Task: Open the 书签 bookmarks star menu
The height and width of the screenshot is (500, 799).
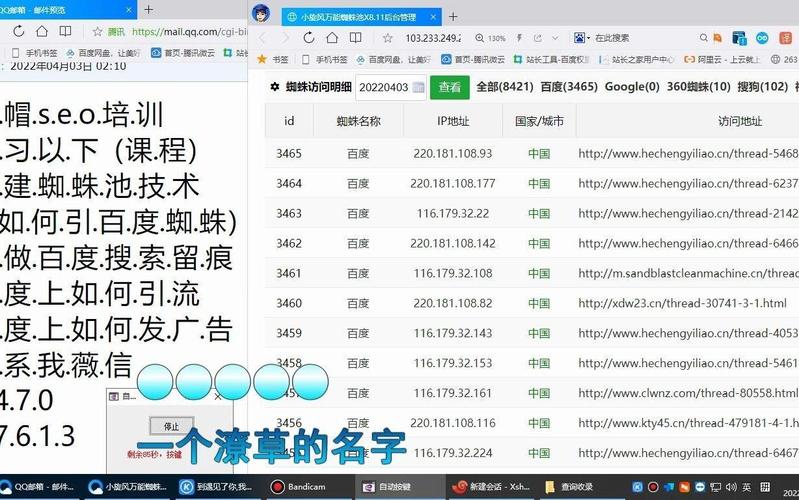Action: tap(273, 60)
